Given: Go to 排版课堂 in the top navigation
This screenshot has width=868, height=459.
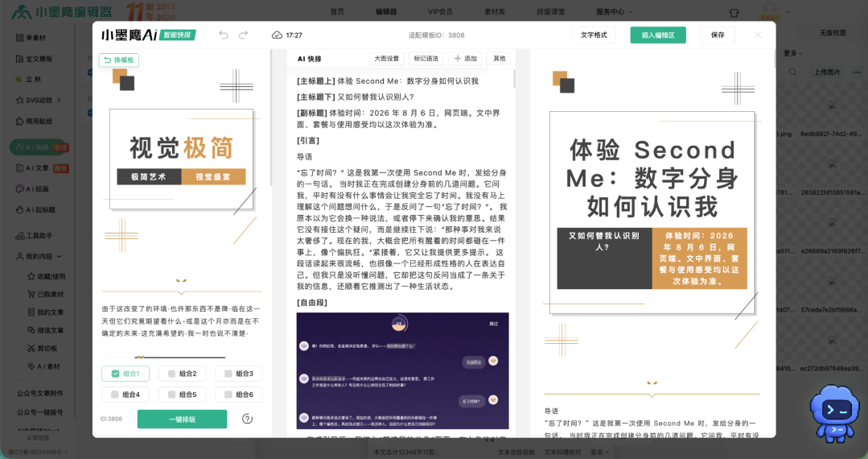Looking at the screenshot, I should [x=551, y=11].
